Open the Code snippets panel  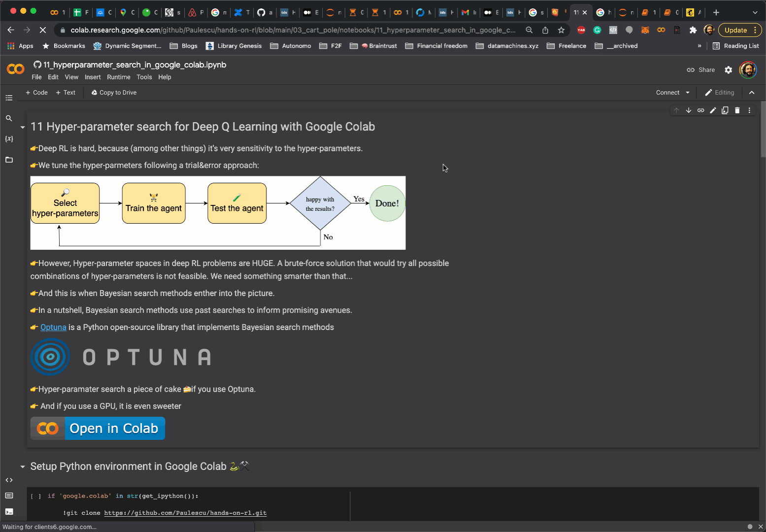9,480
